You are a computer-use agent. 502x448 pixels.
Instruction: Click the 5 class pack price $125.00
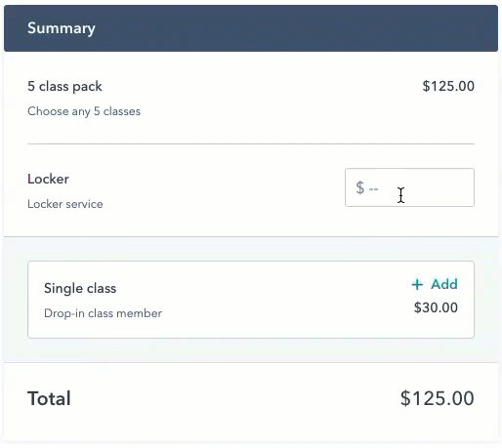tap(448, 86)
